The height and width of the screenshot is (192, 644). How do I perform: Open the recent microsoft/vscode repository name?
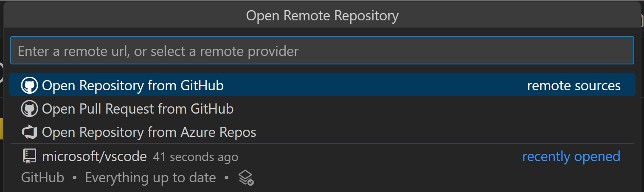point(94,157)
